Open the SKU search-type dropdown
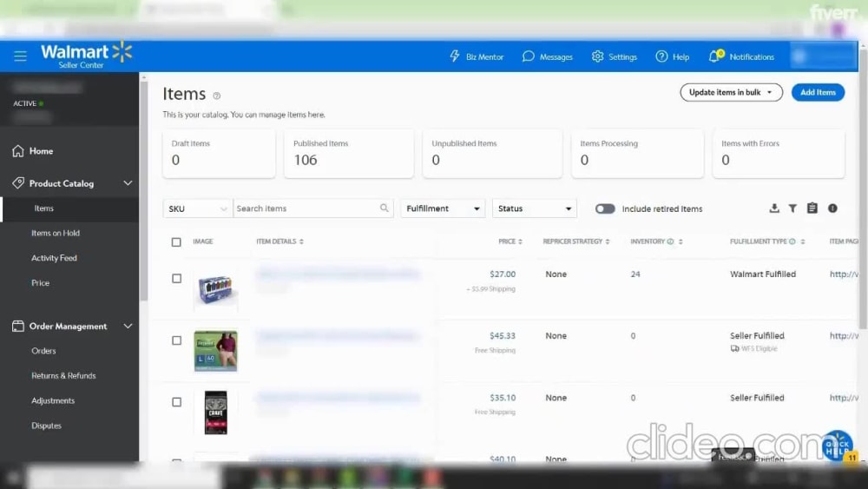868x489 pixels. [198, 208]
